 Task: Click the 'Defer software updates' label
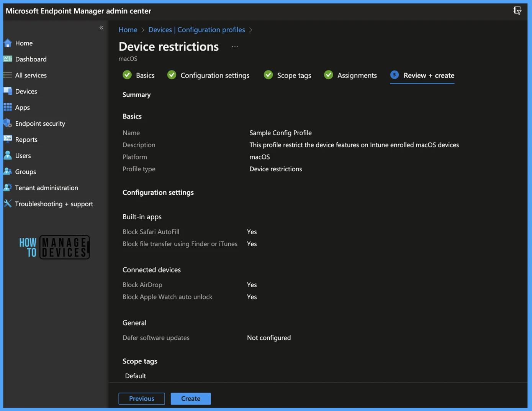[x=156, y=338]
